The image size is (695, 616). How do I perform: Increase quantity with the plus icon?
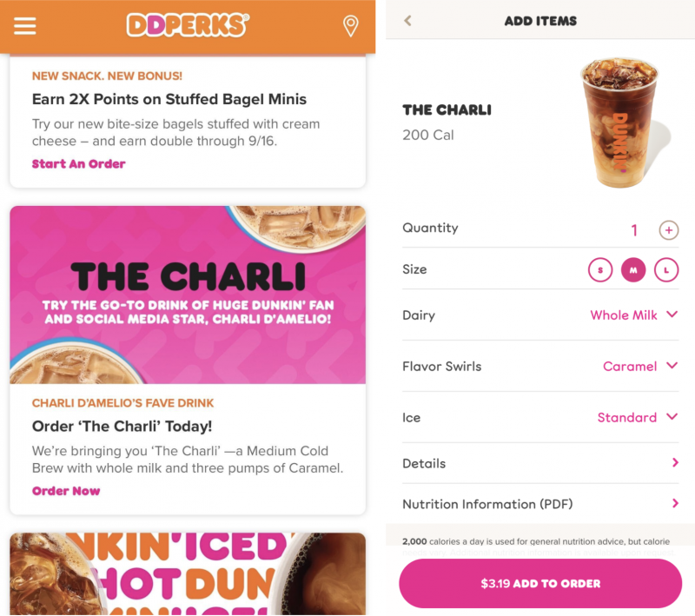pyautogui.click(x=668, y=230)
